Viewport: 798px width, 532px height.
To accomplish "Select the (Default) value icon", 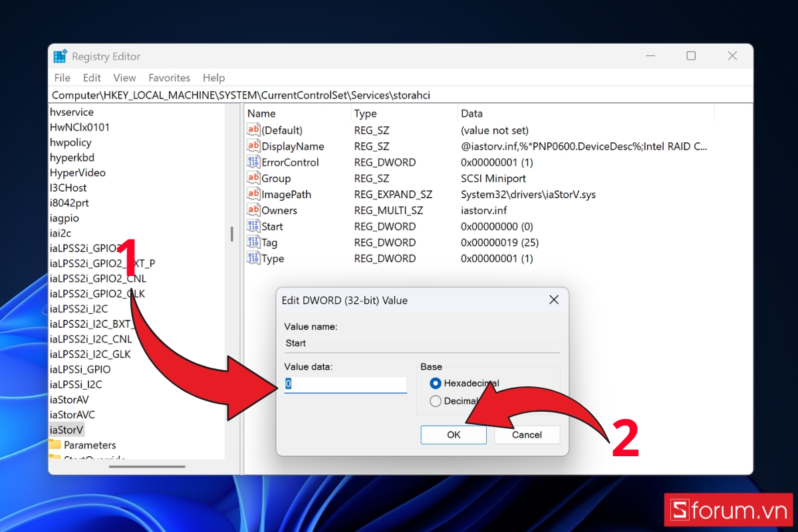I will pos(253,130).
